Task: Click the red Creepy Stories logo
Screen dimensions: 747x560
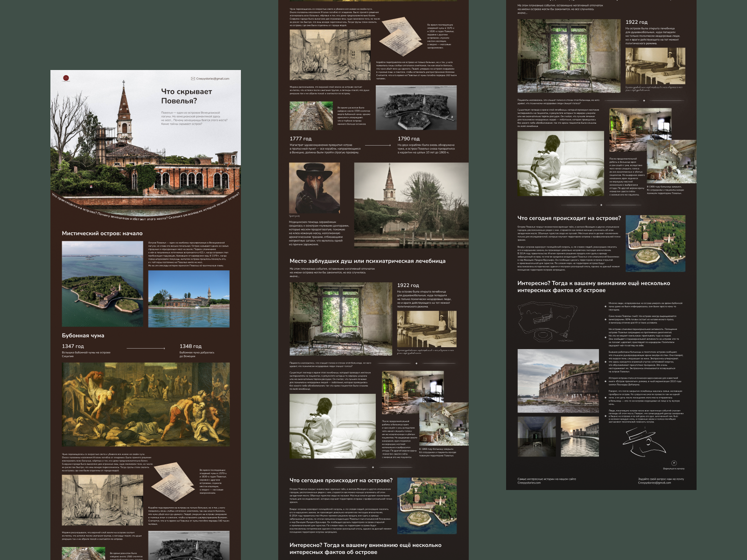Action: 66,78
